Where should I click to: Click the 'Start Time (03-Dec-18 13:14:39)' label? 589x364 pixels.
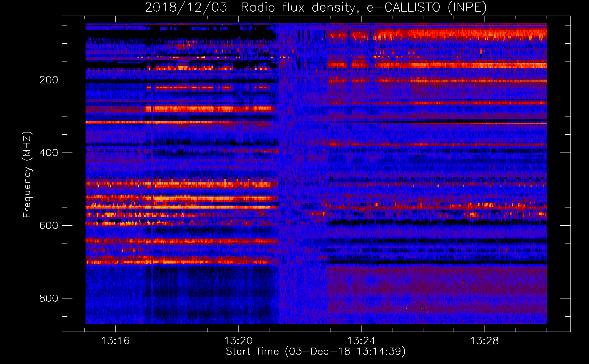[x=316, y=352]
